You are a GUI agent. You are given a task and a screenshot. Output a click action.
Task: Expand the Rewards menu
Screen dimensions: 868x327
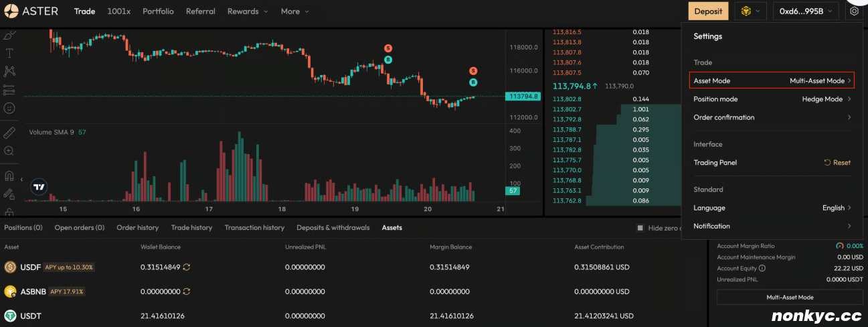[248, 11]
